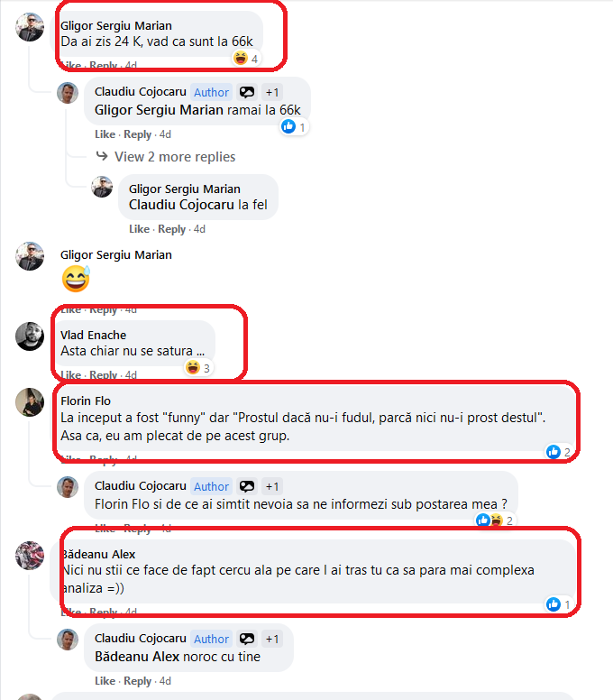613x700 pixels.
Task: Like the 'noroc cu tine' reply
Action: click(105, 681)
